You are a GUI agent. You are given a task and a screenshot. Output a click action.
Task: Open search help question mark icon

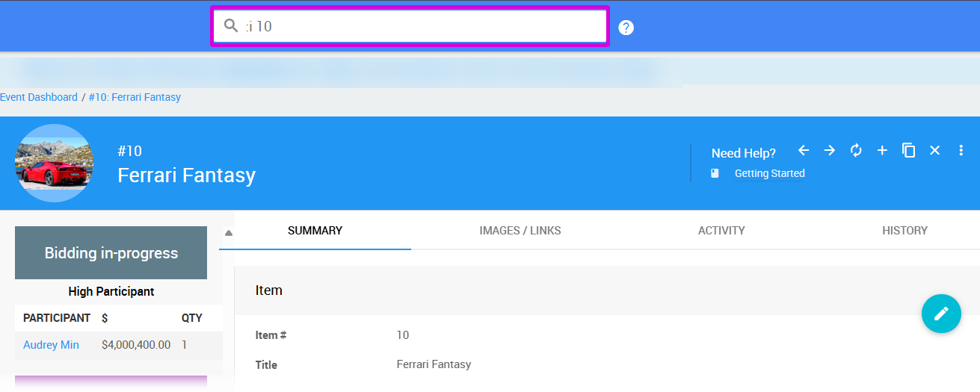tap(626, 28)
